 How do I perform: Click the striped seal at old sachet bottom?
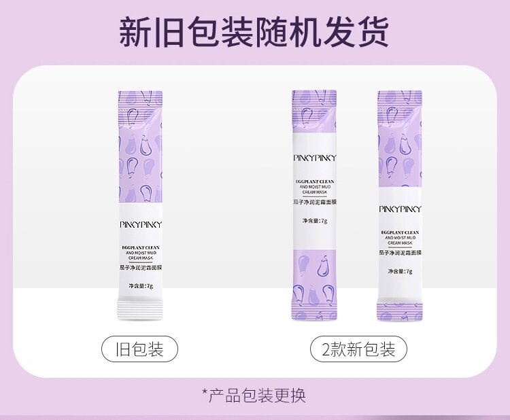coord(140,310)
